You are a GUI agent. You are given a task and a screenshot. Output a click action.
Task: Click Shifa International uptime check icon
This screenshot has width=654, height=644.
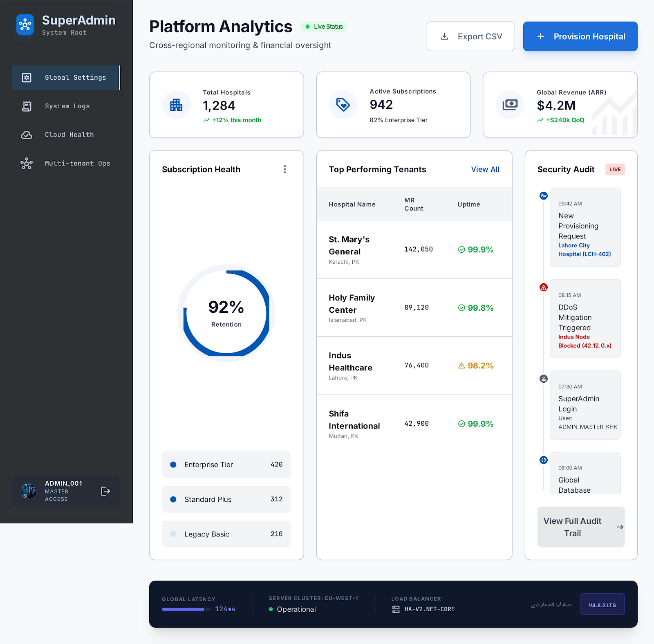[461, 424]
